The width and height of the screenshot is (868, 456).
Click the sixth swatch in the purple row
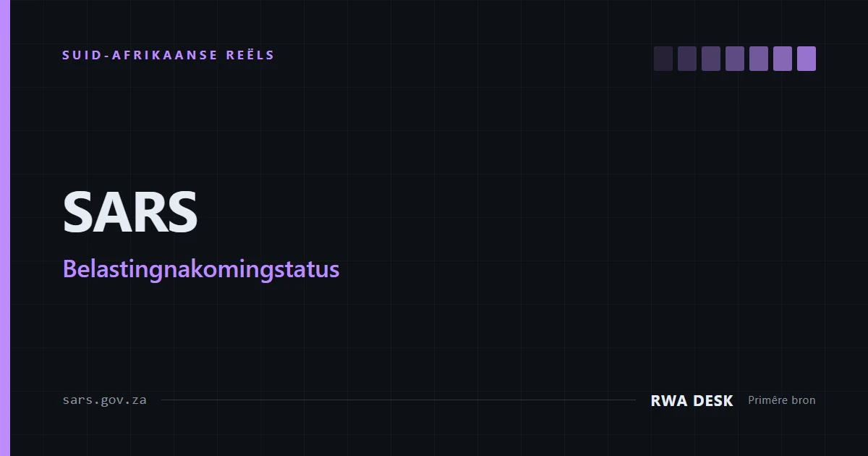point(783,59)
